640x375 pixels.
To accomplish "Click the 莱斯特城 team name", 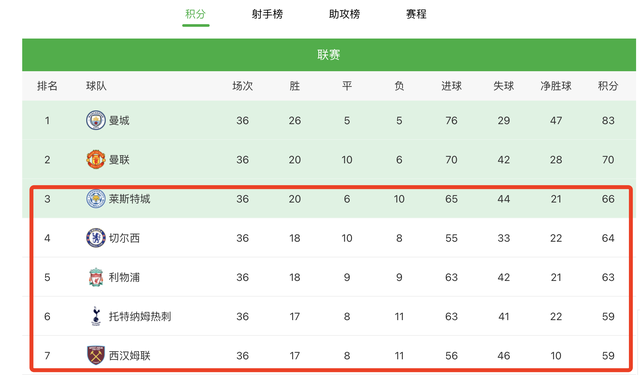I will click(x=129, y=199).
